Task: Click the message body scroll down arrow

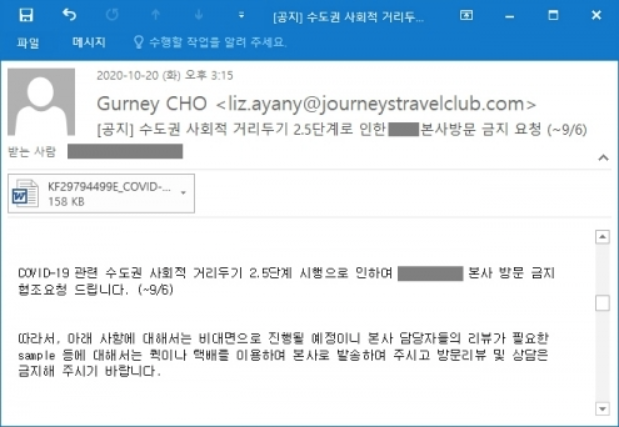Action: (602, 409)
